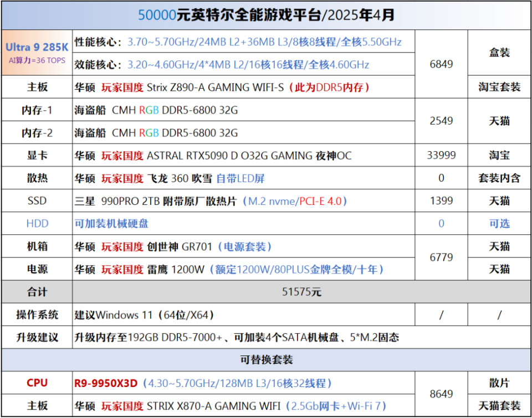Click the 散热 label
The image size is (532, 418).
pyautogui.click(x=37, y=178)
